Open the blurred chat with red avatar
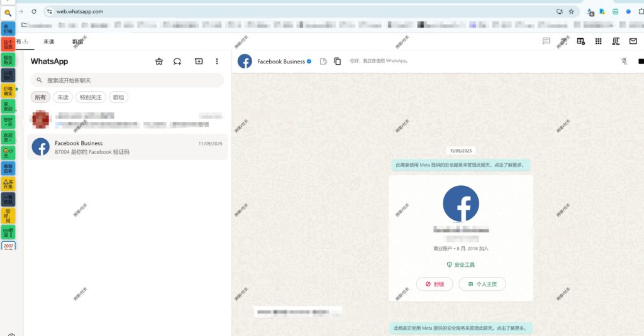This screenshot has height=336, width=644. (127, 120)
